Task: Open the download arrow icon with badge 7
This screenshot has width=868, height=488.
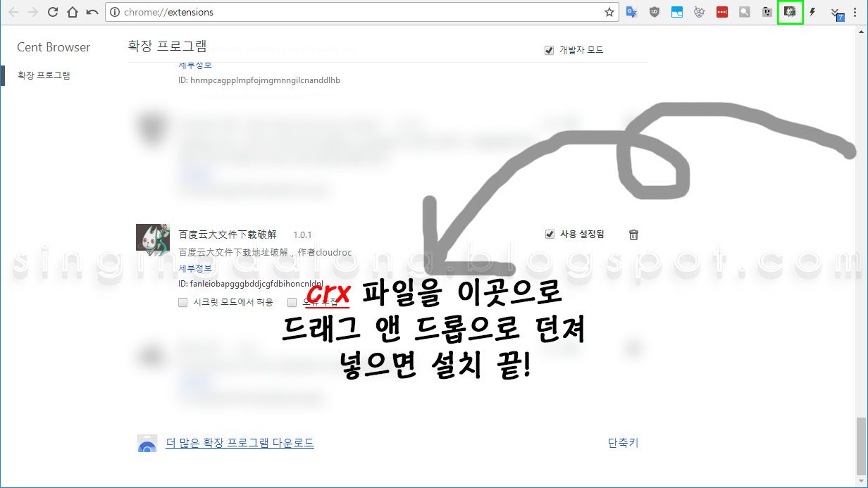Action: pos(836,13)
